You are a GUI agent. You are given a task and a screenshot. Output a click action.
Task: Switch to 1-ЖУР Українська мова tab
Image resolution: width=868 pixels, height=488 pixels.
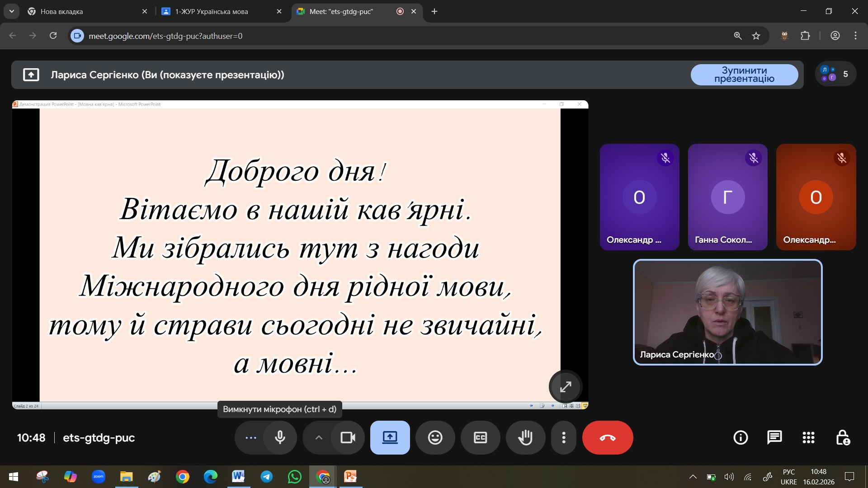click(212, 11)
